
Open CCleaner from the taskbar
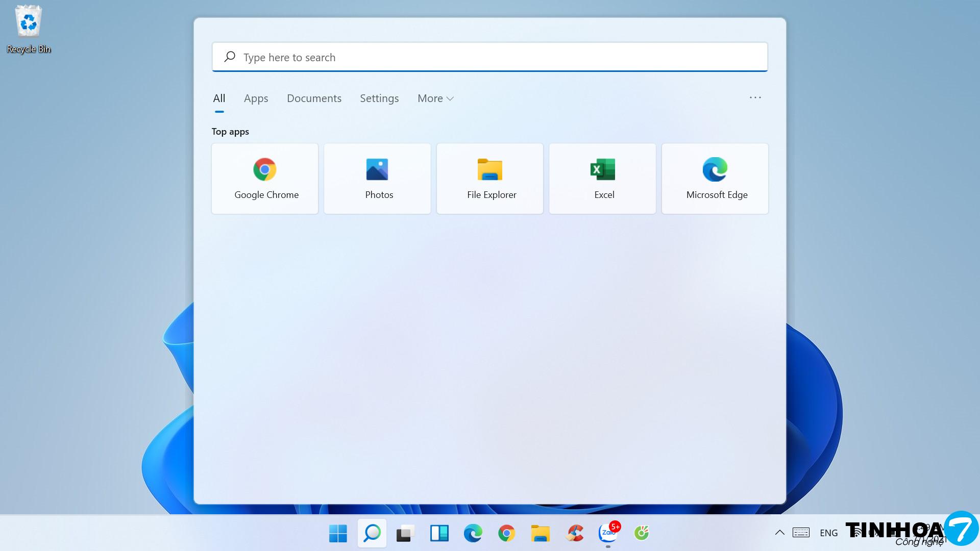click(575, 533)
